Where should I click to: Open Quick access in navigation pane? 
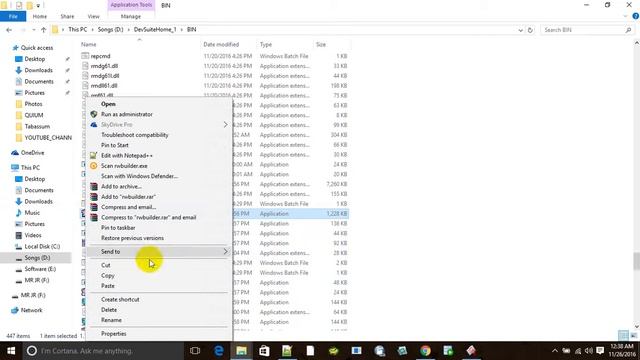(x=37, y=48)
